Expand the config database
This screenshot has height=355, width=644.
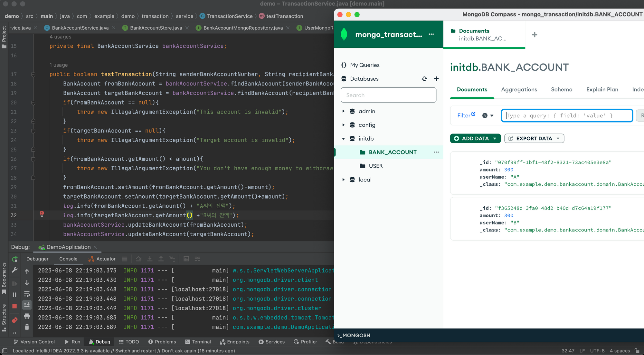tap(343, 125)
